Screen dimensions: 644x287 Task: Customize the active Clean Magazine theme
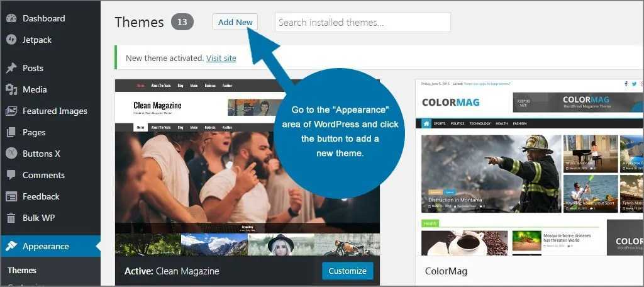[347, 271]
